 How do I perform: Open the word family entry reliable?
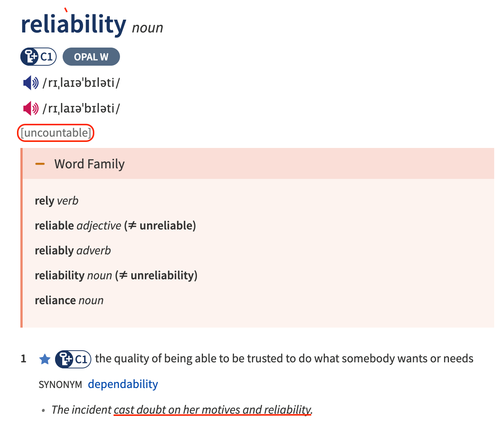click(54, 226)
